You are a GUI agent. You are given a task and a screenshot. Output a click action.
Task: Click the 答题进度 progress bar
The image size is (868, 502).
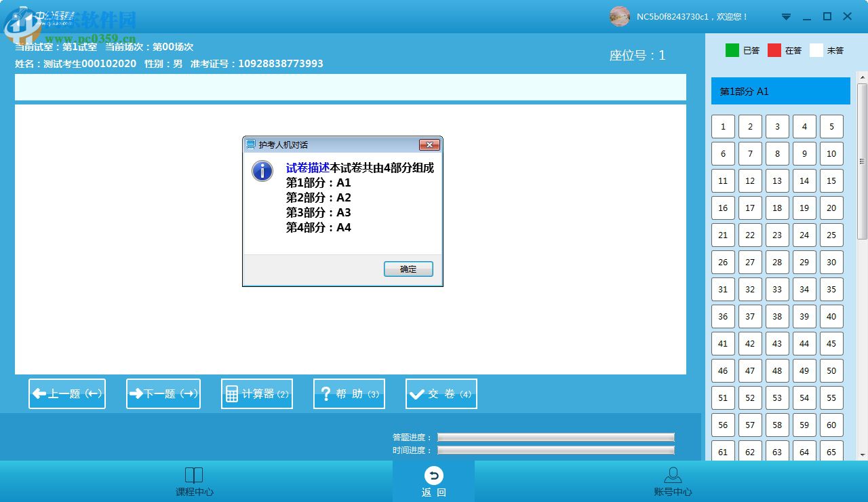click(x=556, y=438)
